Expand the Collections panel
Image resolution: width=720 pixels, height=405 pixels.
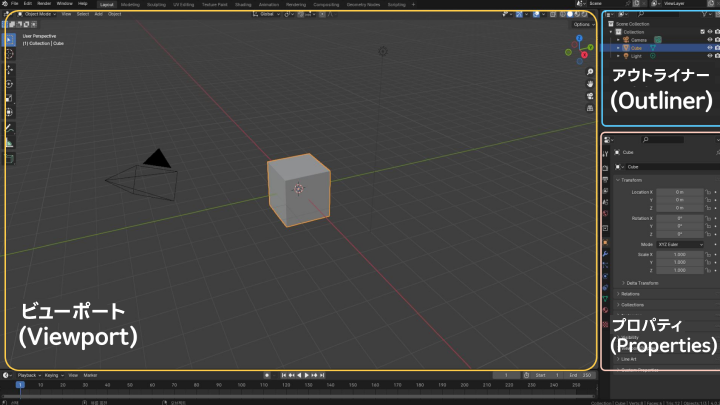[x=630, y=305]
